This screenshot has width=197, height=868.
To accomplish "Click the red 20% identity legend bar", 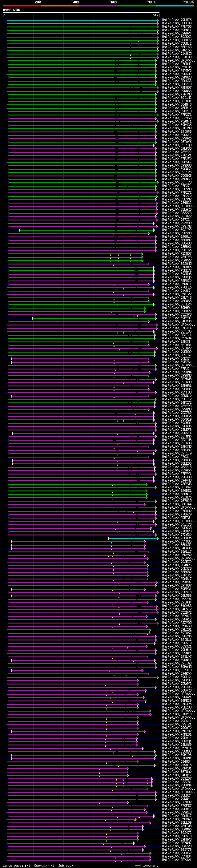I will [22, 6].
